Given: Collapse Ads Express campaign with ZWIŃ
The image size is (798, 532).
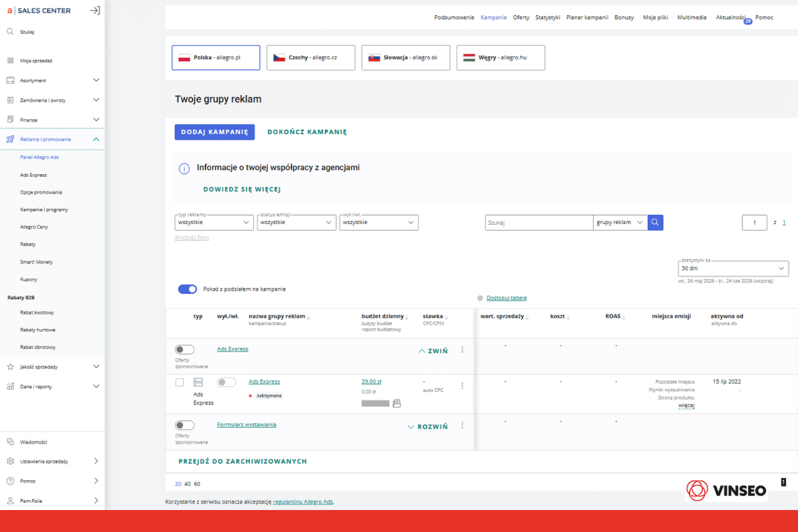Looking at the screenshot, I should click(433, 351).
